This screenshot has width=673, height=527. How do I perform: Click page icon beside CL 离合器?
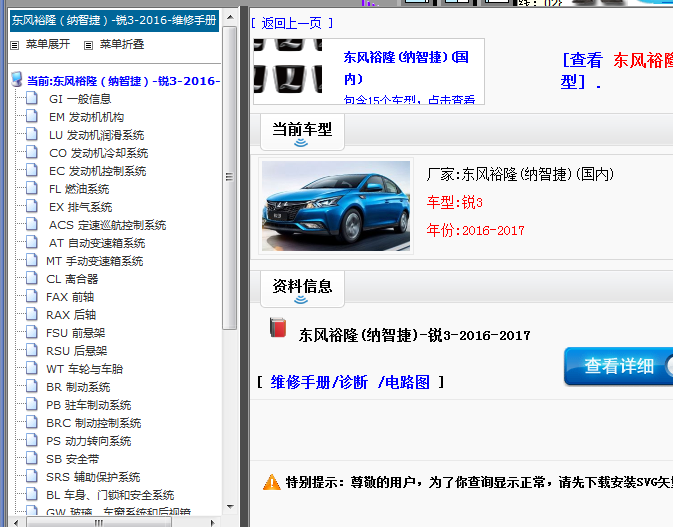(x=31, y=279)
